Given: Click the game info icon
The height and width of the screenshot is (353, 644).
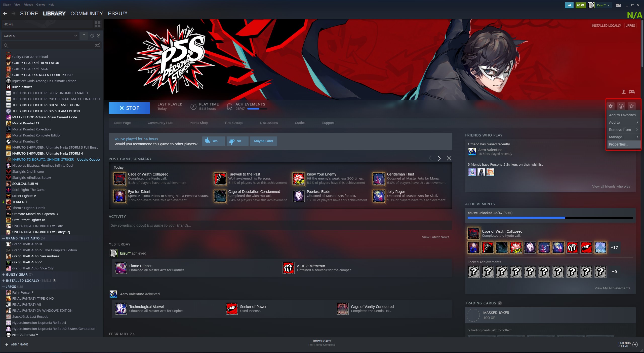Looking at the screenshot, I should tap(621, 106).
